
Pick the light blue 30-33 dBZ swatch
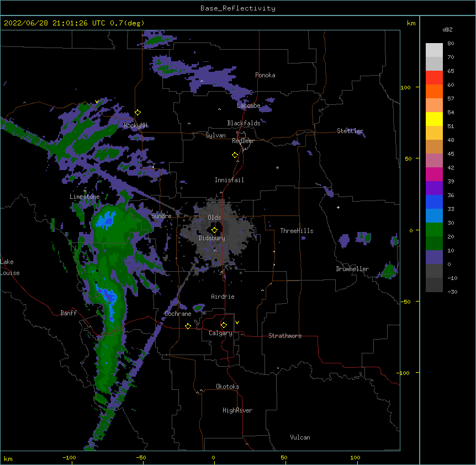pyautogui.click(x=434, y=215)
